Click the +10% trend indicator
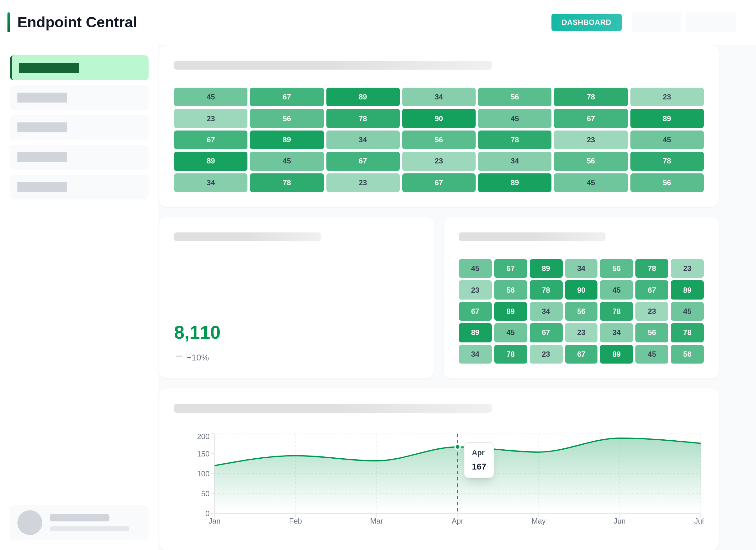 point(197,357)
